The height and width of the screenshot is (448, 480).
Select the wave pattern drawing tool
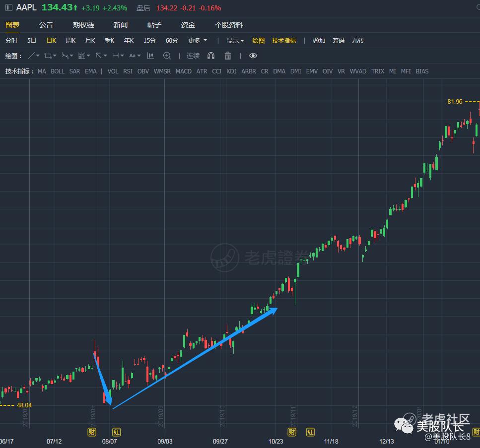pos(65,56)
